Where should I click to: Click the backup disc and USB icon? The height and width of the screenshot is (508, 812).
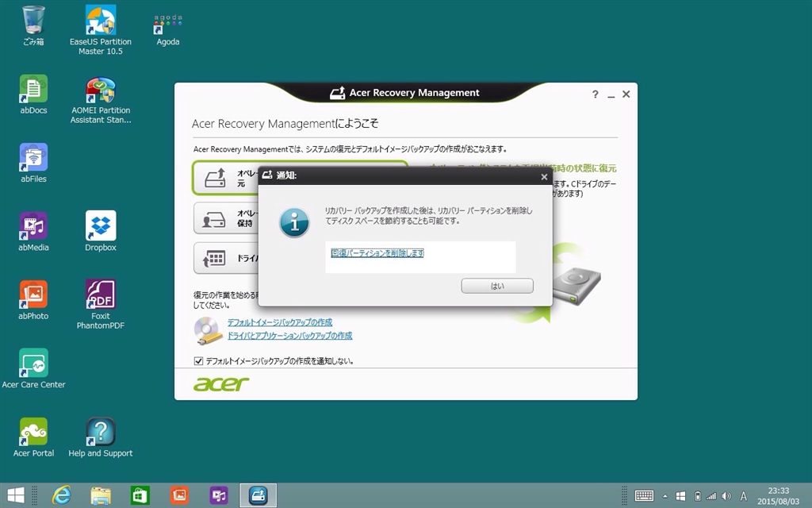click(209, 331)
